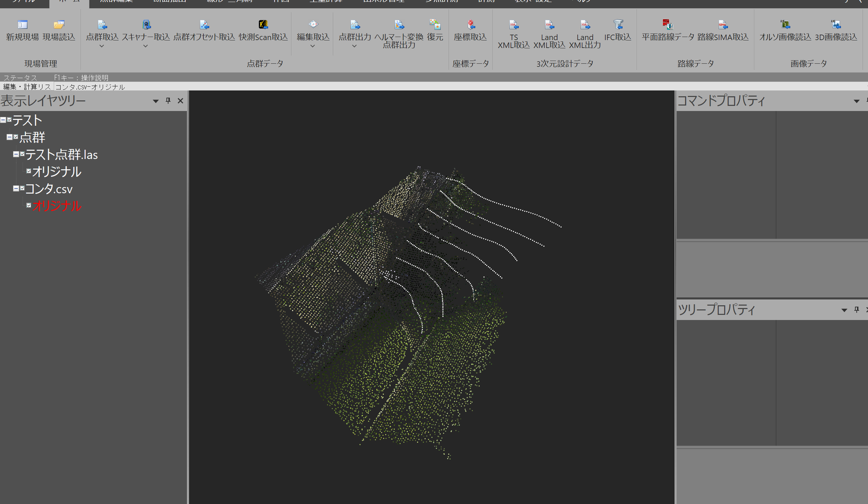Run ヘルマート変換 点群出力
The image size is (868, 504).
[x=399, y=34]
